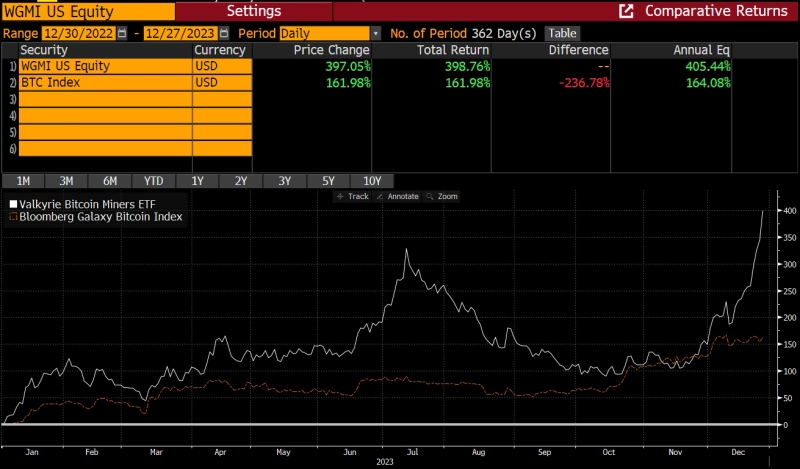800x469 pixels.
Task: Open the Settings menu
Action: click(253, 12)
